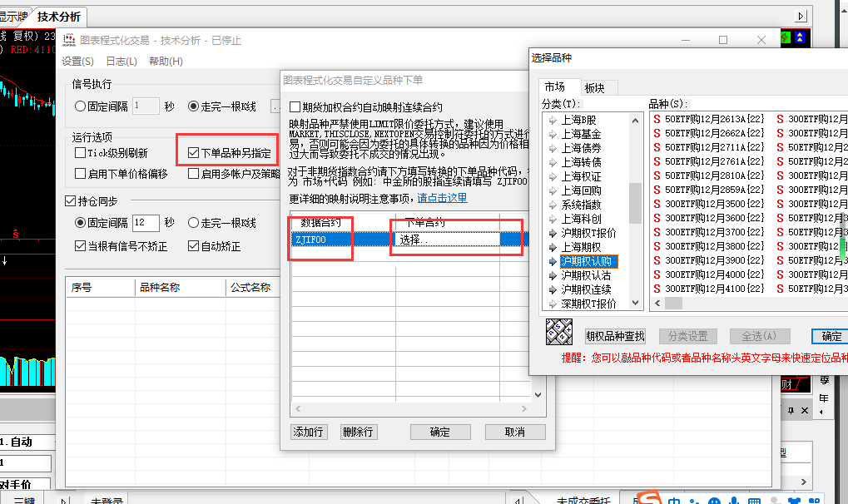
Task: Click the soft keyboard icon on the IME bar
Action: click(x=754, y=500)
